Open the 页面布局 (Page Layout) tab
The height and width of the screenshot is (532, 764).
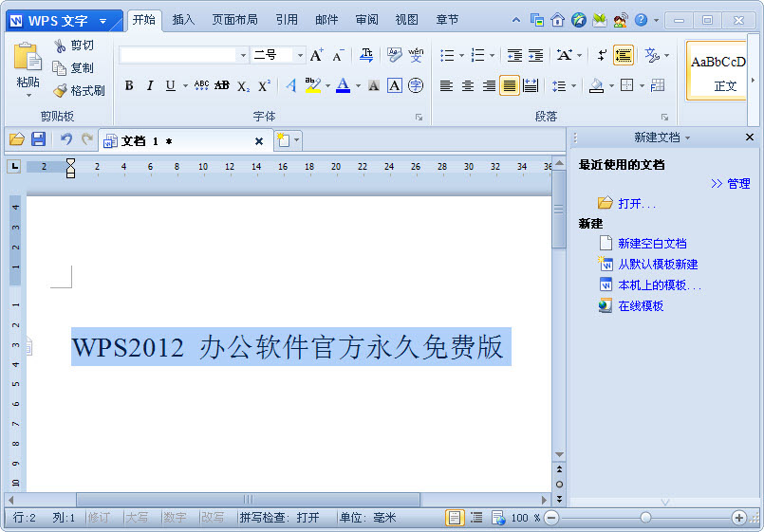click(x=233, y=19)
